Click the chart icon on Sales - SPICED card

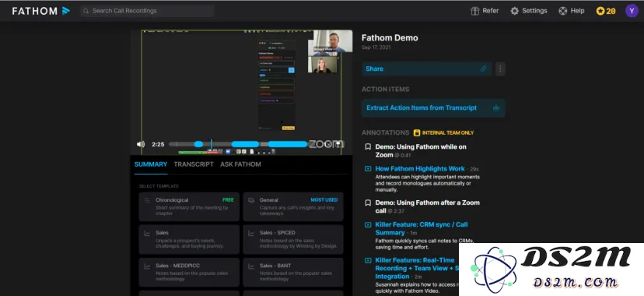click(251, 233)
